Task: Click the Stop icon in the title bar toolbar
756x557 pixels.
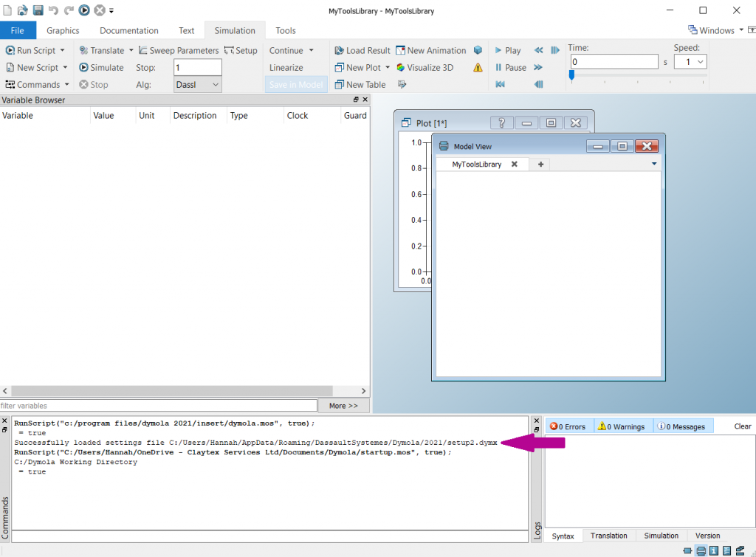Action: (x=100, y=10)
